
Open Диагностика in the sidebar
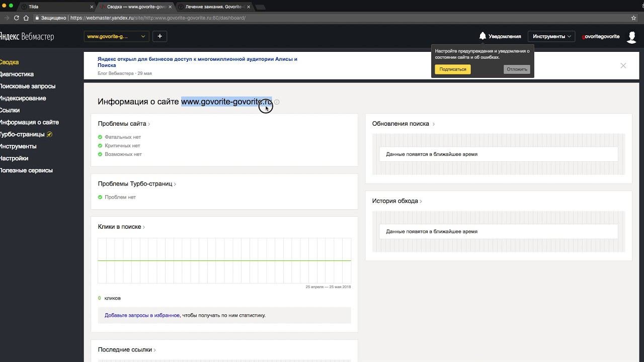17,74
